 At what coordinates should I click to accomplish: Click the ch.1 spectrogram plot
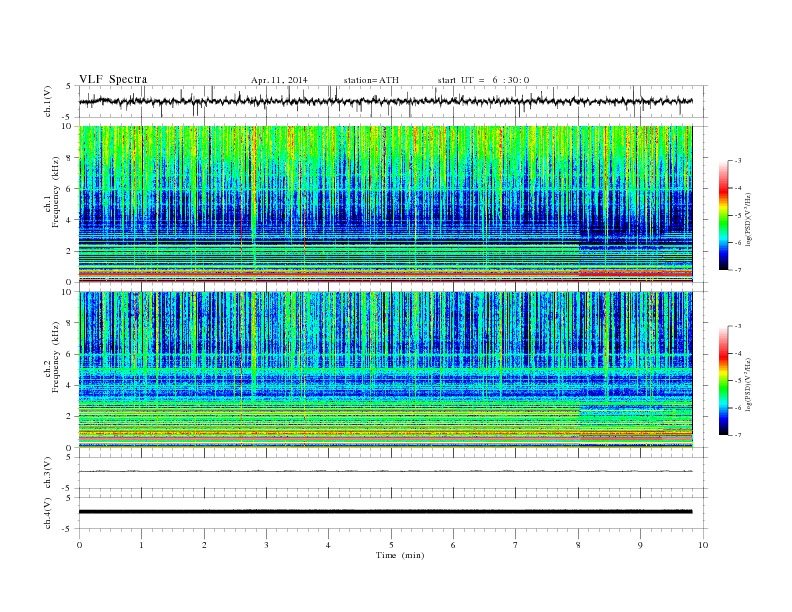coord(386,204)
